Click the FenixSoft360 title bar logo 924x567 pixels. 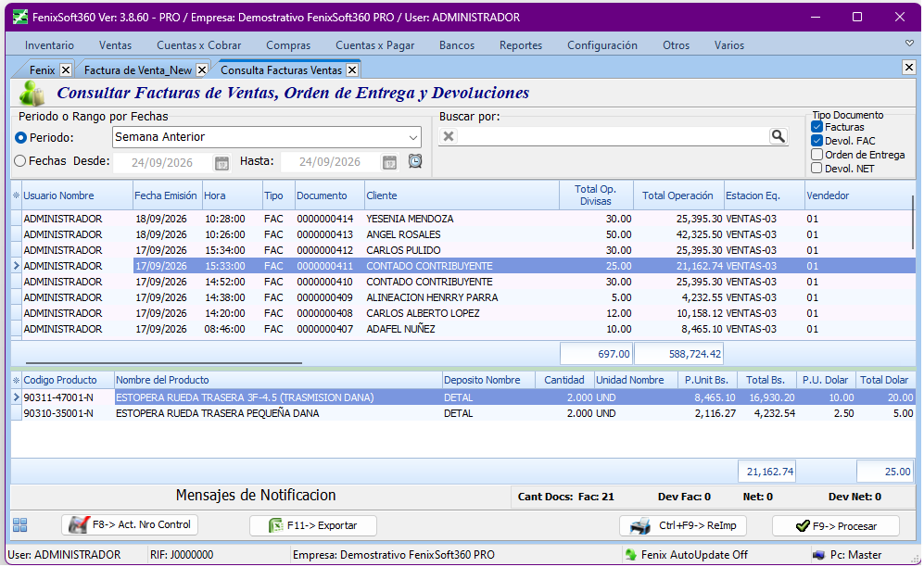click(20, 17)
